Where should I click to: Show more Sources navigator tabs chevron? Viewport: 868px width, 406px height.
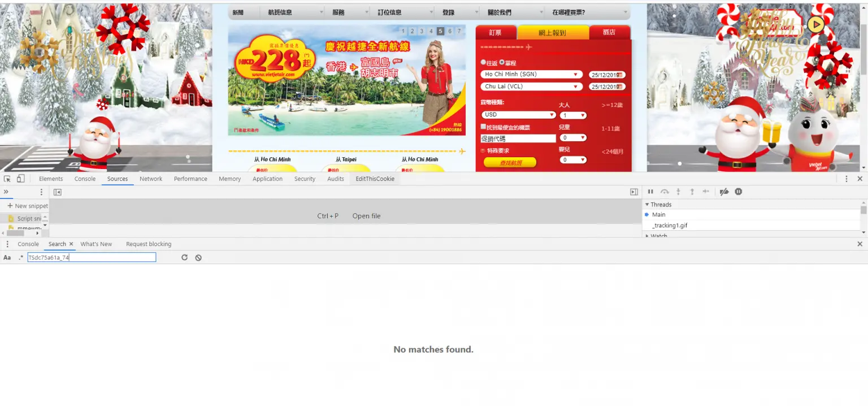(x=6, y=192)
